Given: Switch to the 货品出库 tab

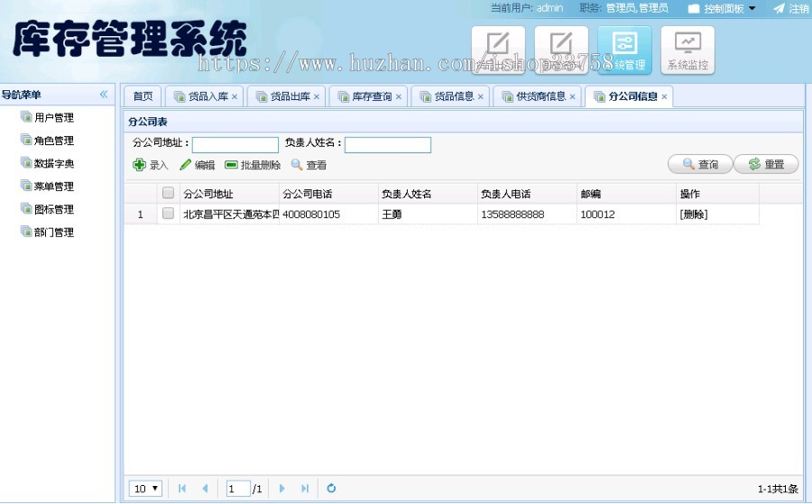Looking at the screenshot, I should point(284,96).
